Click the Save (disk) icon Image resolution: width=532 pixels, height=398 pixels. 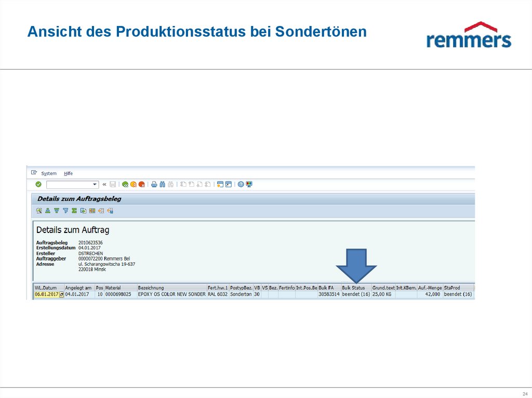point(112,185)
